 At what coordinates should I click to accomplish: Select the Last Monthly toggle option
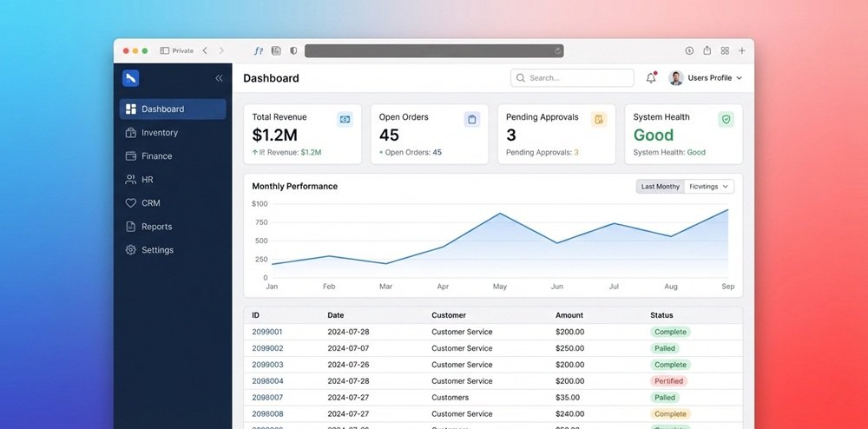(660, 187)
